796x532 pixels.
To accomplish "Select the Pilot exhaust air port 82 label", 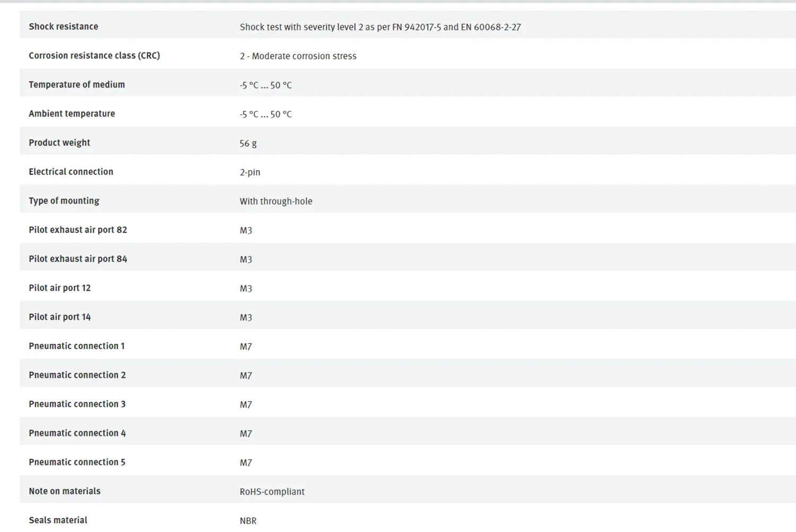I will tap(77, 230).
